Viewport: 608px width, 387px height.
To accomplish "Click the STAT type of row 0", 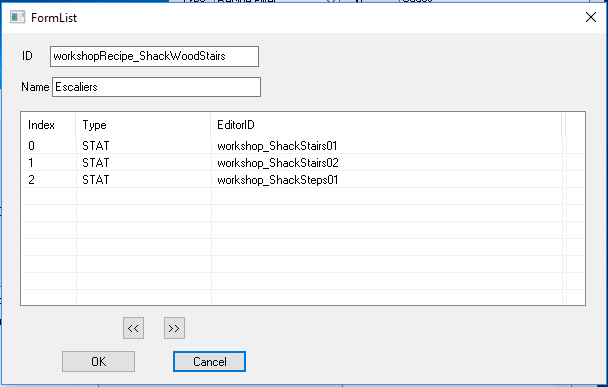I will pos(96,146).
